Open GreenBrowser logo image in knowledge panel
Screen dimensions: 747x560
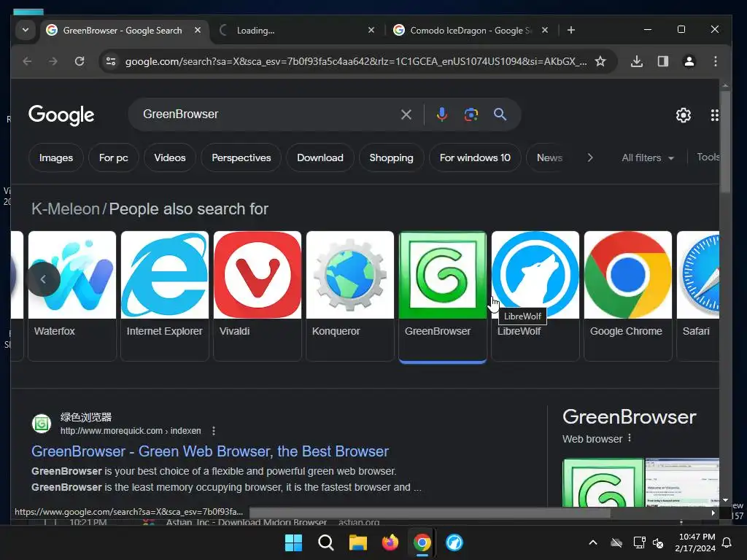coord(603,482)
